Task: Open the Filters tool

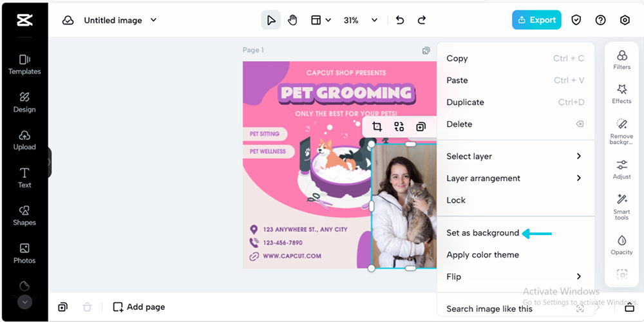Action: (622, 60)
